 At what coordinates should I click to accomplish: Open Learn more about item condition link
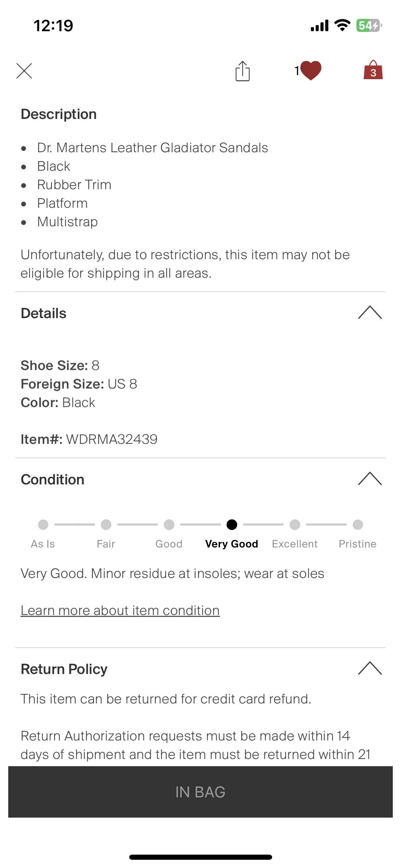tap(120, 611)
